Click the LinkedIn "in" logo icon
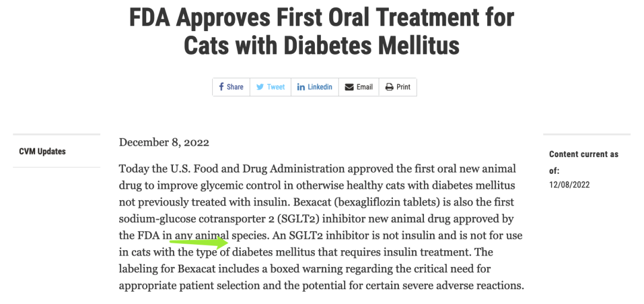Image resolution: width=644 pixels, height=304 pixels. pyautogui.click(x=301, y=87)
